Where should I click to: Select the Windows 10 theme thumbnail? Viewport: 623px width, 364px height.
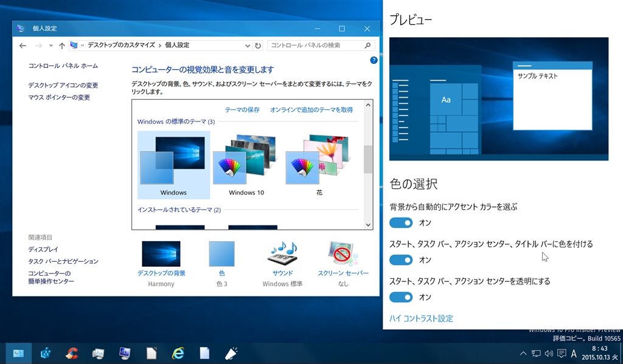click(x=246, y=165)
